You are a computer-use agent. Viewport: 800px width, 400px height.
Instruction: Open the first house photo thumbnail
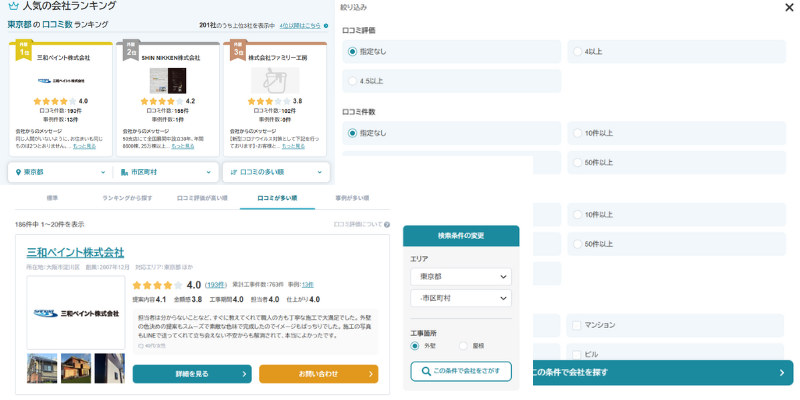coord(42,368)
